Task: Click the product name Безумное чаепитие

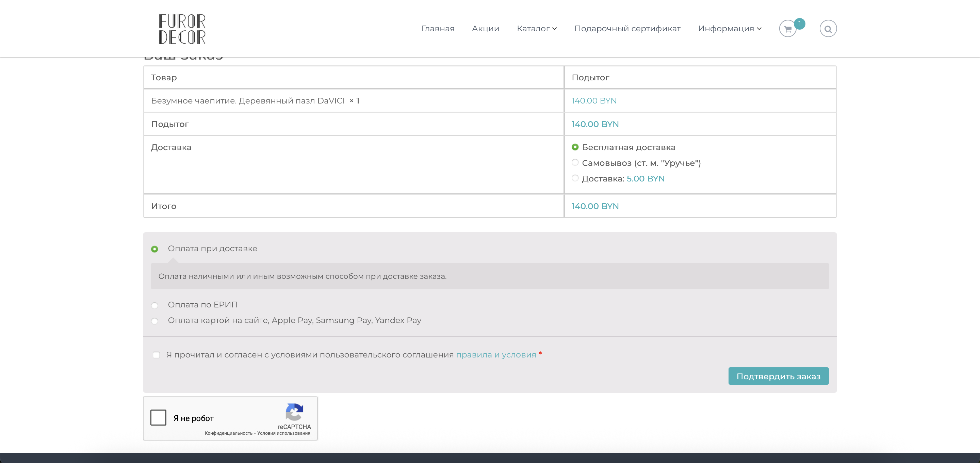Action: [248, 100]
